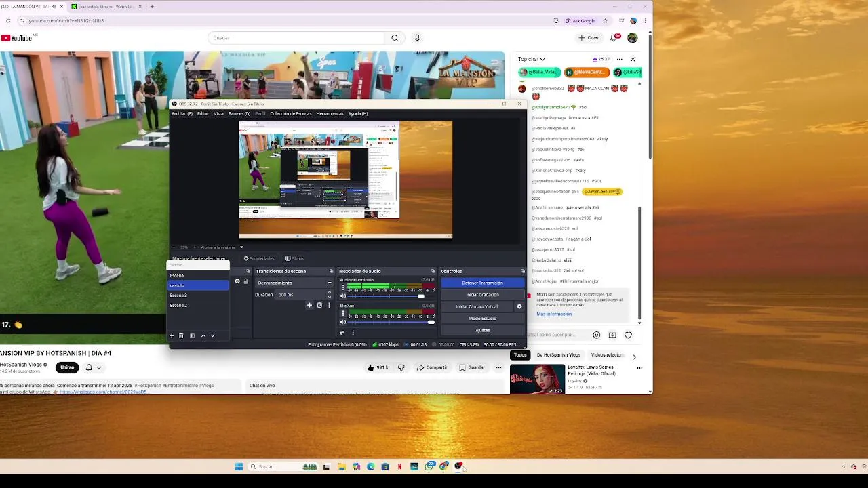Screen dimensions: 868x488
Task: Open Loyalty video thumbnail in suggestions
Action: click(x=537, y=380)
